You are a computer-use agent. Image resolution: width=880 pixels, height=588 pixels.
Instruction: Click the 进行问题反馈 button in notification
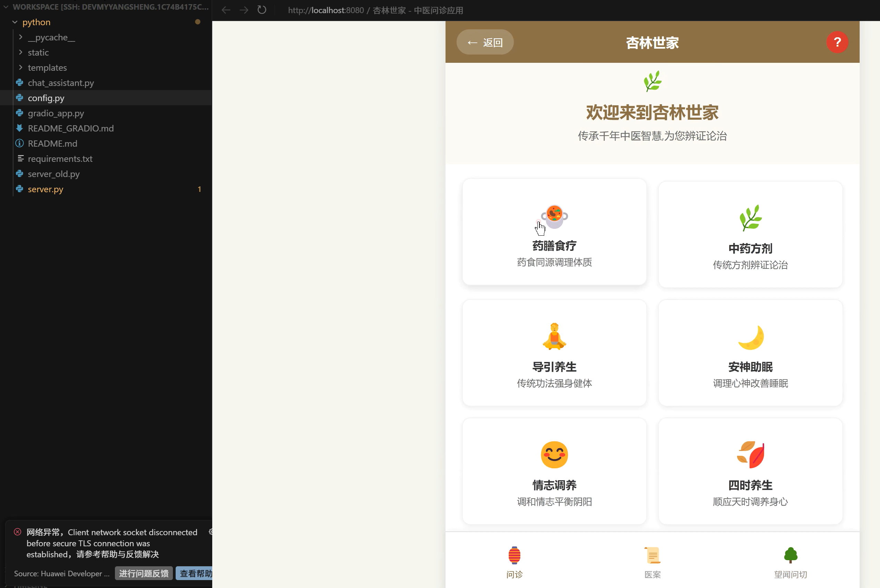(x=144, y=574)
